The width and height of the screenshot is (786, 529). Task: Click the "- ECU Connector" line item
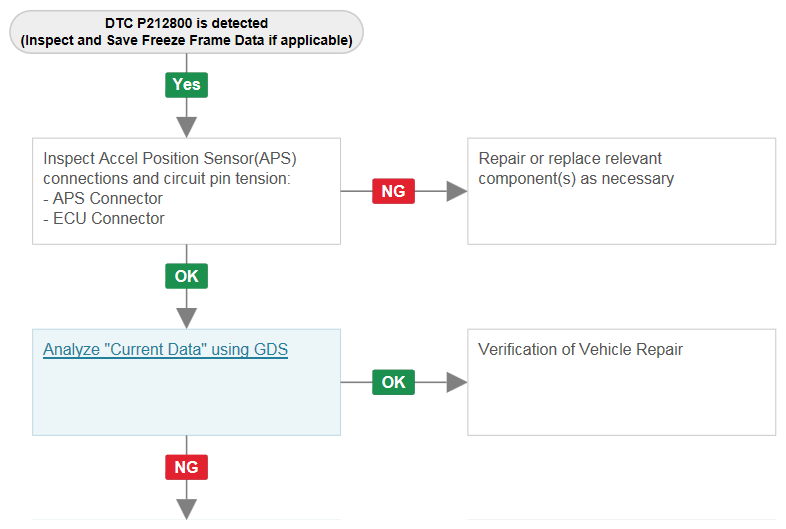point(104,219)
